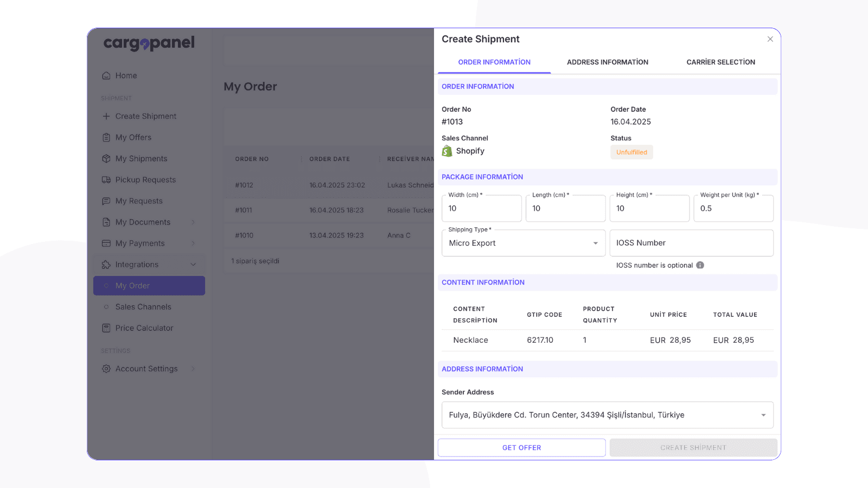Click the Shopify sales channel logo
Image resolution: width=868 pixels, height=488 pixels.
[x=447, y=151]
